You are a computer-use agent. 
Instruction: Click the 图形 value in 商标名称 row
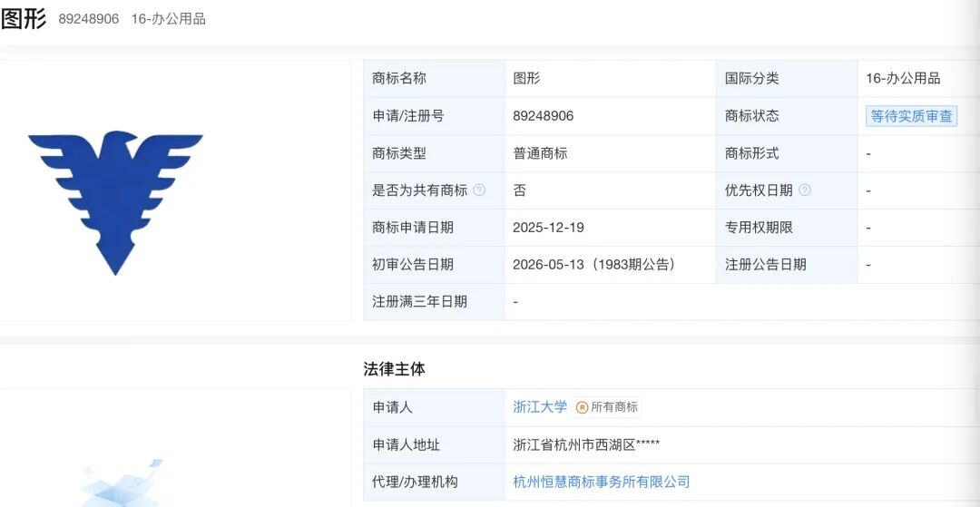(526, 79)
